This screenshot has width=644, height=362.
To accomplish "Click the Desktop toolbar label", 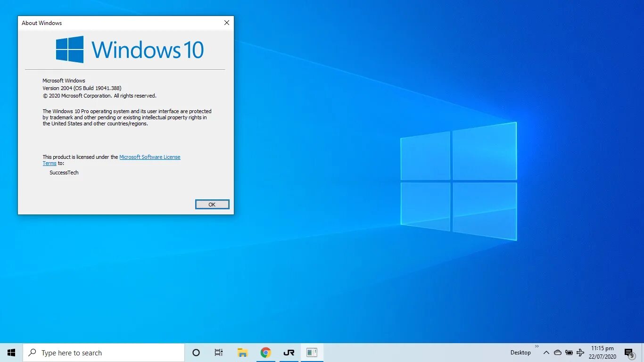I will tap(520, 353).
